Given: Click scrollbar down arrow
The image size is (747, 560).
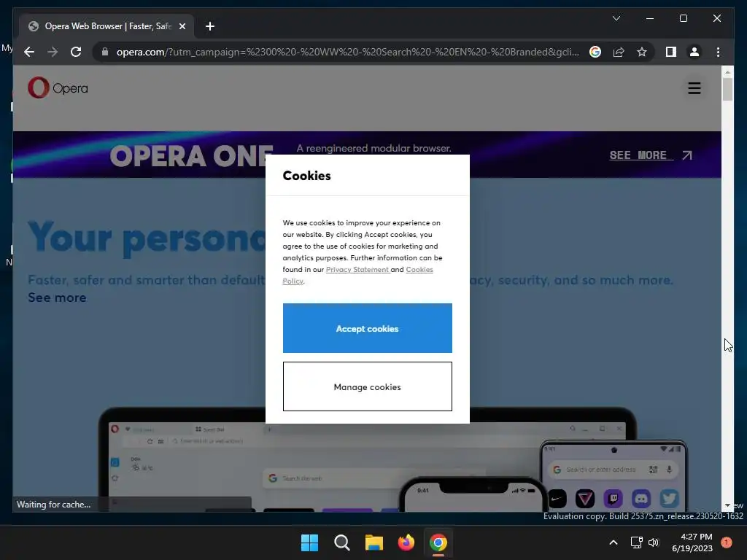Looking at the screenshot, I should click(x=727, y=506).
